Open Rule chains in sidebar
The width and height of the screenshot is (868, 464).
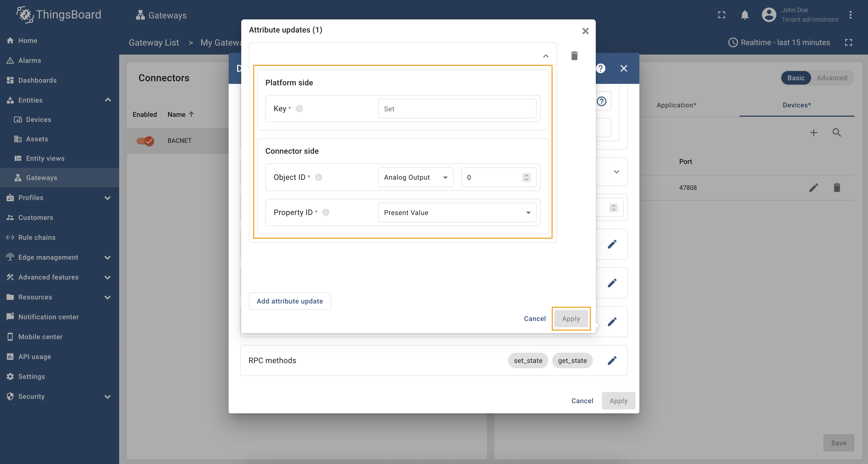click(x=37, y=237)
